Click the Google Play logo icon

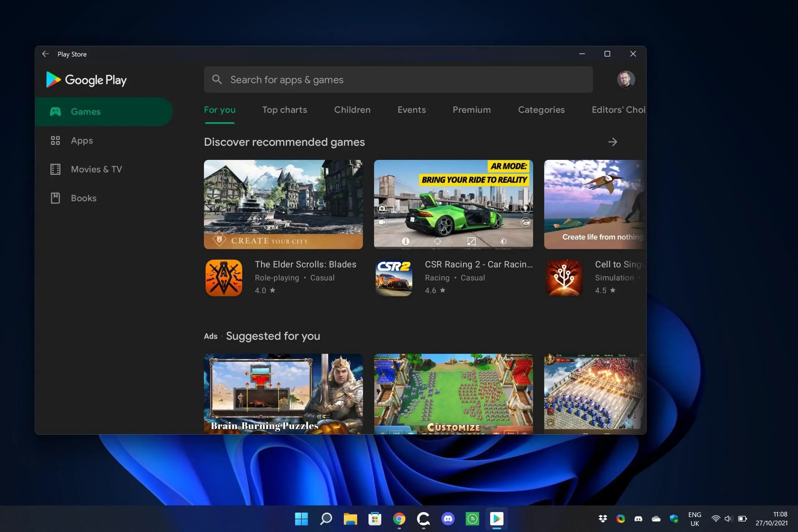click(x=53, y=79)
